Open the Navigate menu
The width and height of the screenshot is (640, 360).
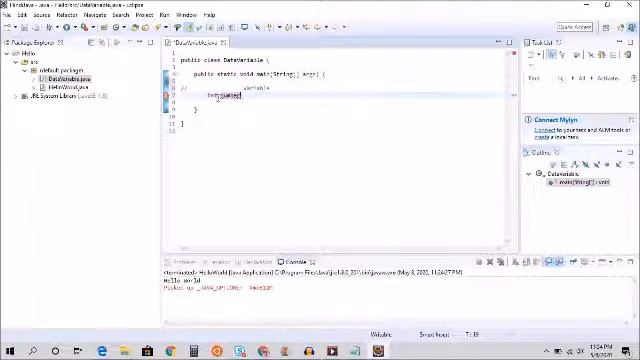[95, 15]
